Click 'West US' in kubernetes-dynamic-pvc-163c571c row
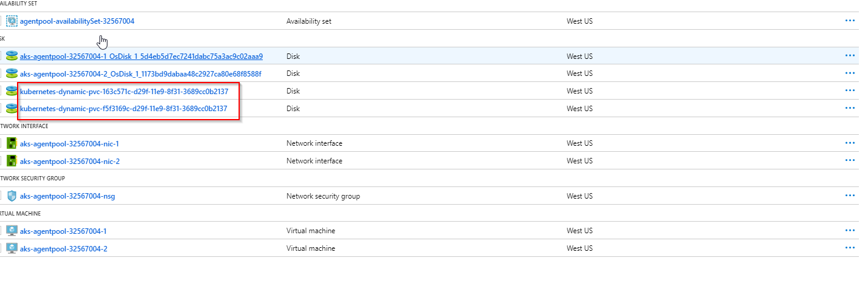 pyautogui.click(x=580, y=91)
